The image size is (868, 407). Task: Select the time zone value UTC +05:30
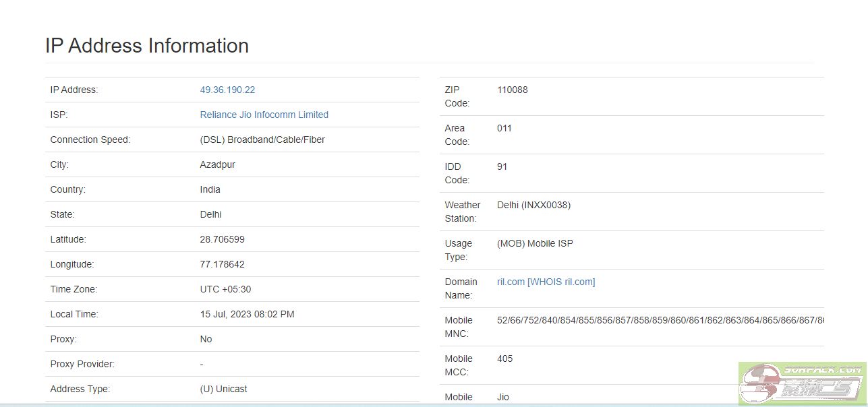point(226,289)
